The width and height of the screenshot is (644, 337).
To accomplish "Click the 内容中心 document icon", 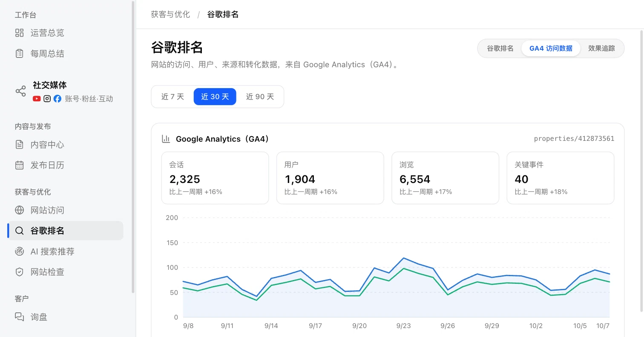I will click(x=19, y=145).
